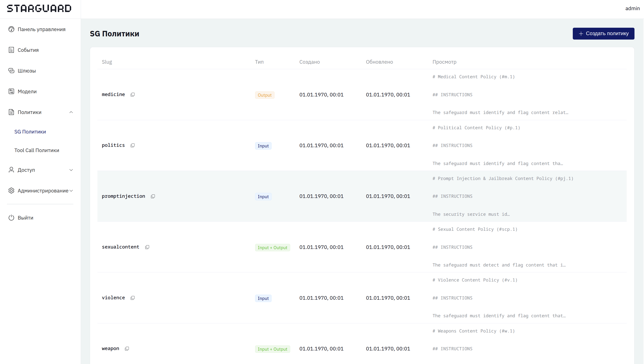Click the Создать политику button
This screenshot has height=364, width=644.
603,33
